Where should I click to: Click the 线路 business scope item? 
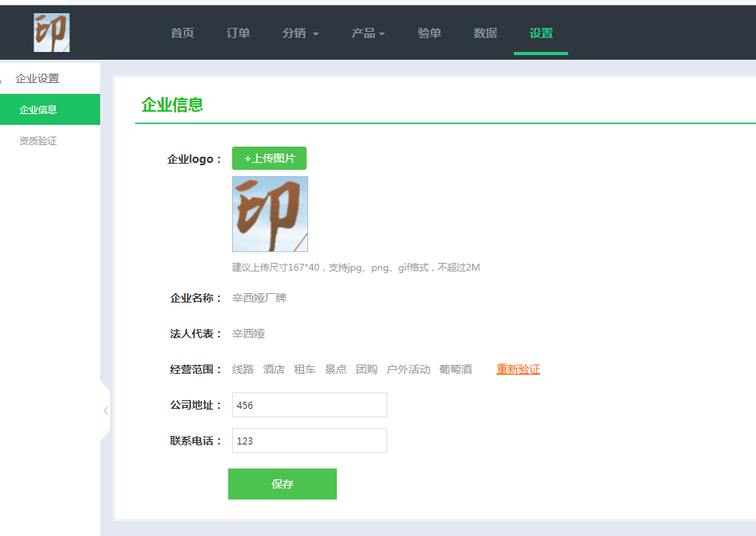243,369
